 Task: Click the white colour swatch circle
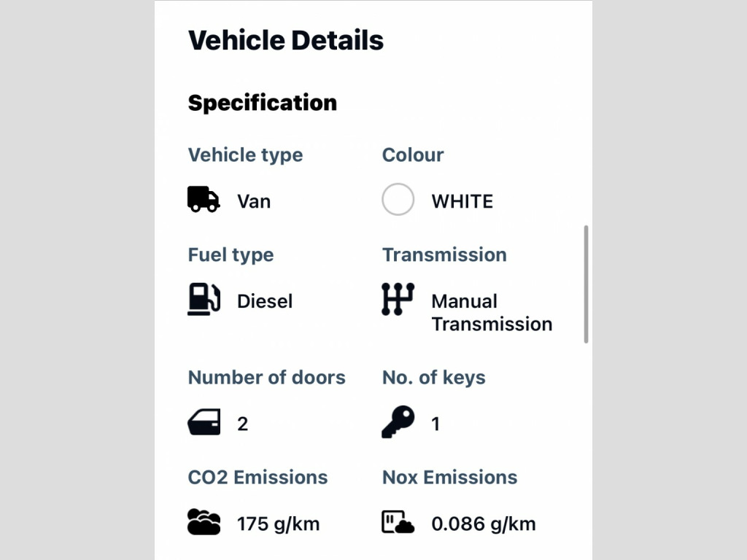click(x=398, y=200)
